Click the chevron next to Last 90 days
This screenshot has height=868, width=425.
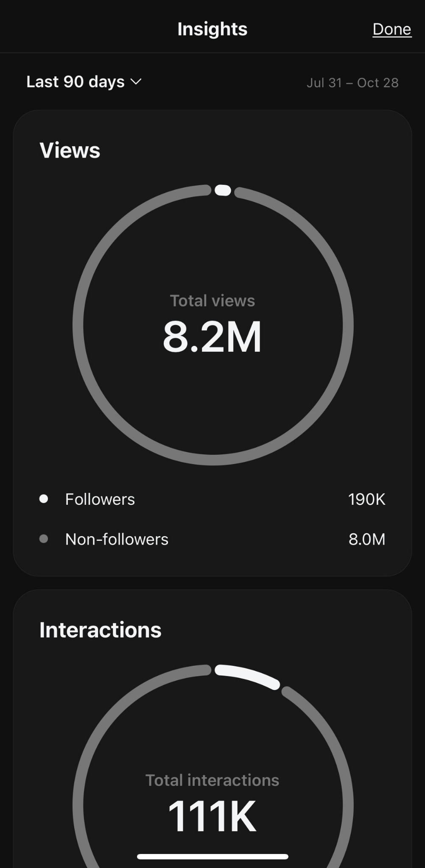point(136,81)
